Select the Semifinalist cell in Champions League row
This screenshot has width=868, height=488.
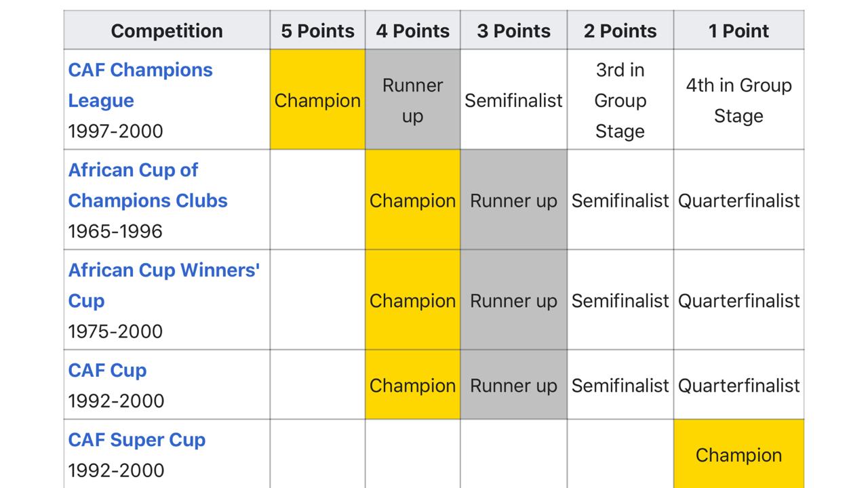point(513,100)
